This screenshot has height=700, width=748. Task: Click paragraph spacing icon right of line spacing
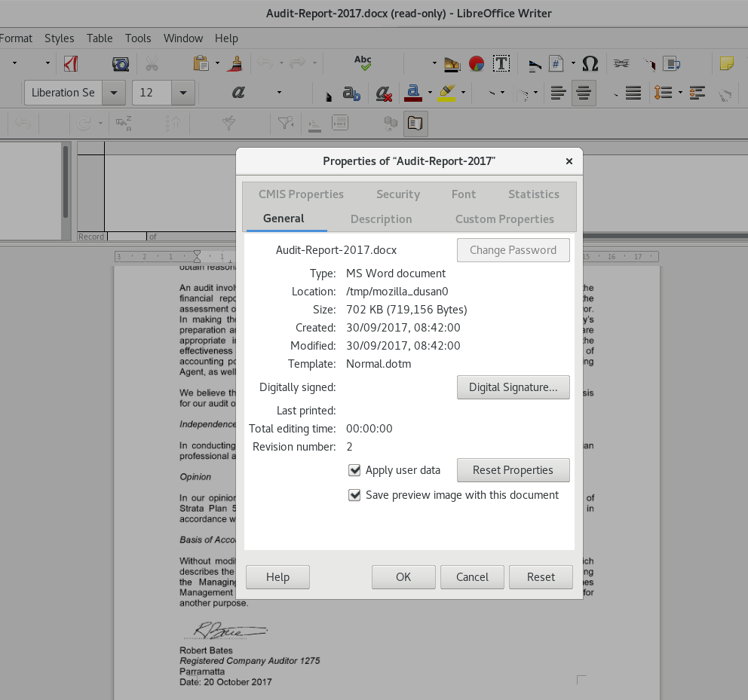697,93
